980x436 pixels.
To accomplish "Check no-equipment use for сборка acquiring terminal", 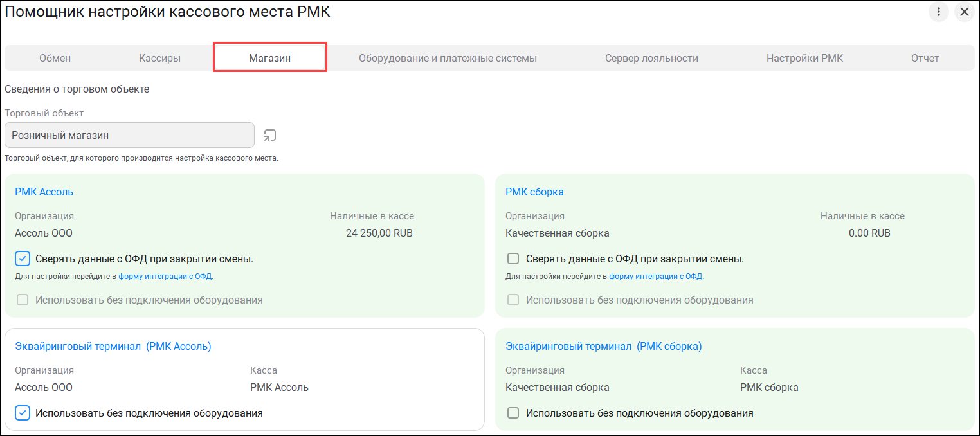I will (x=513, y=413).
